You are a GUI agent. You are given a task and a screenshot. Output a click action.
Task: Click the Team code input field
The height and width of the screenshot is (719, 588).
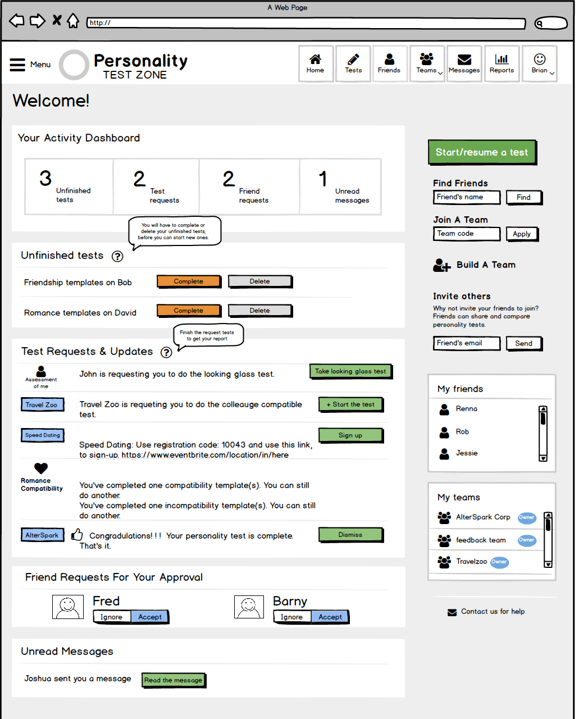(x=466, y=234)
